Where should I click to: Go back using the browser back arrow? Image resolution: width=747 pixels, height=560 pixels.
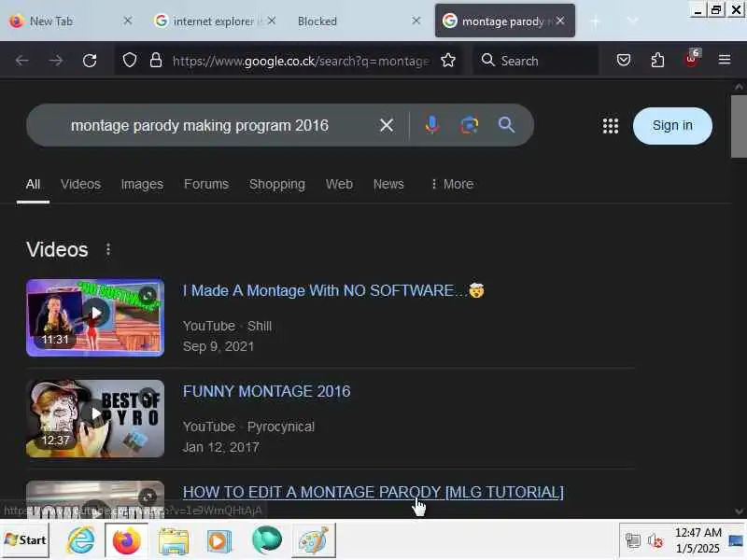point(21,61)
